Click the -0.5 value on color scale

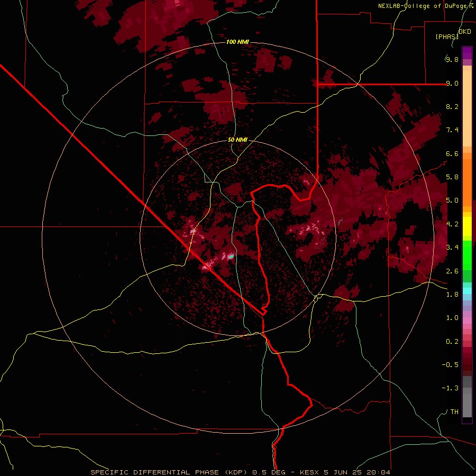click(x=450, y=365)
